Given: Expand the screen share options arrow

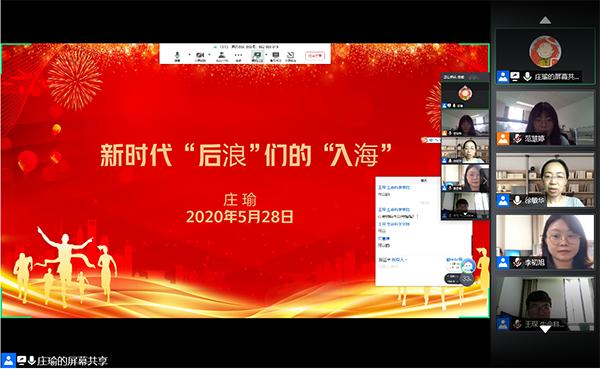Looking at the screenshot, I should click(266, 55).
